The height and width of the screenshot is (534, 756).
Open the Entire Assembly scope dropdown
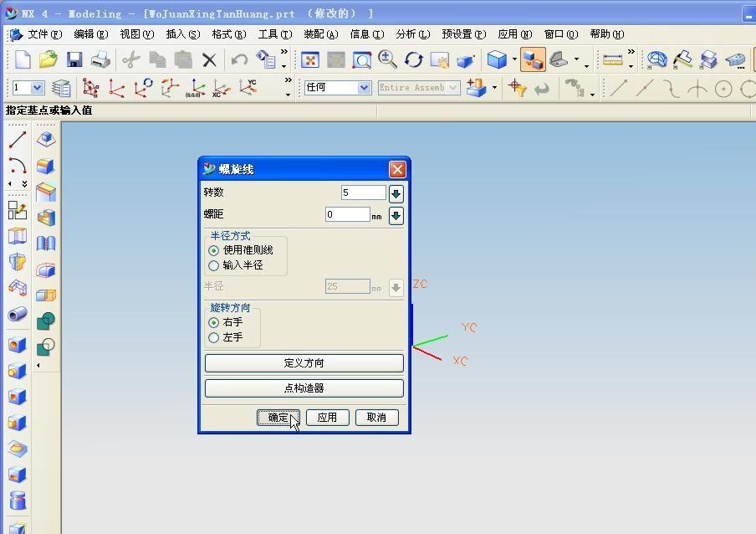452,87
